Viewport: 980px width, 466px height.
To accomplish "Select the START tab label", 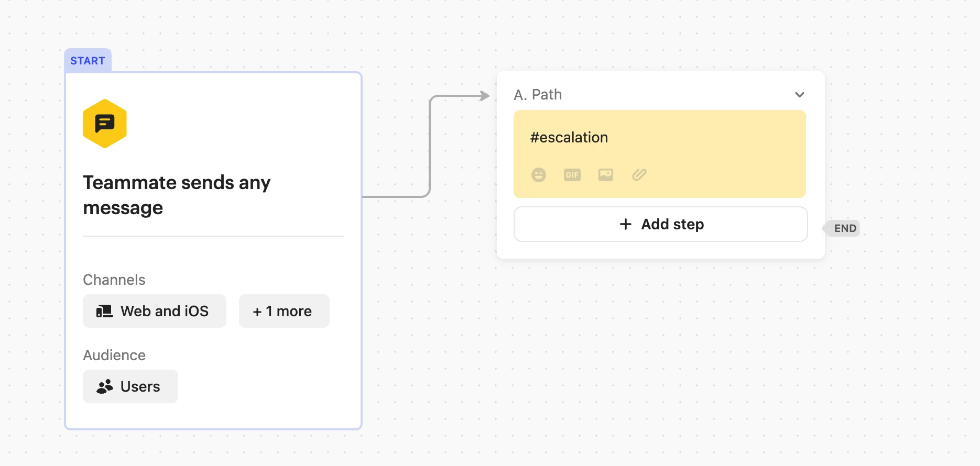I will click(x=88, y=61).
